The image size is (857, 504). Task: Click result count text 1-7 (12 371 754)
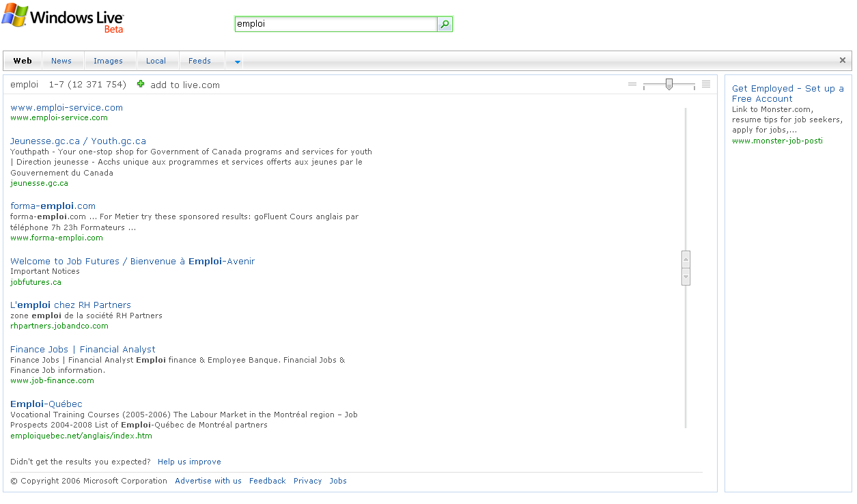pyautogui.click(x=87, y=85)
